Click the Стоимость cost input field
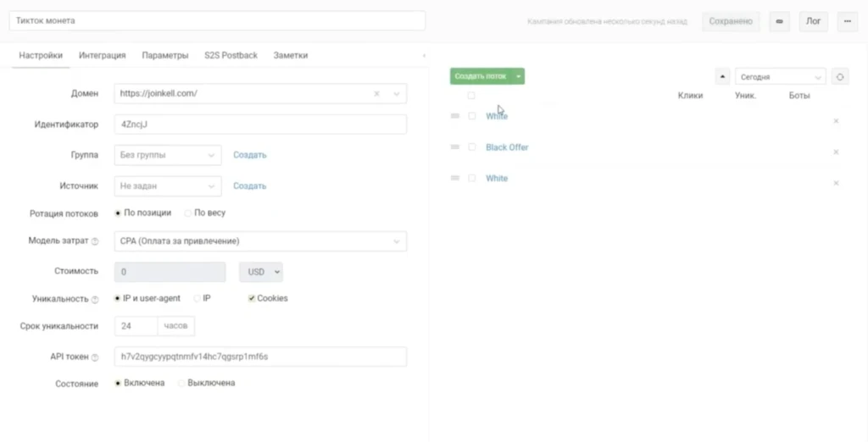This screenshot has height=442, width=868. point(170,272)
